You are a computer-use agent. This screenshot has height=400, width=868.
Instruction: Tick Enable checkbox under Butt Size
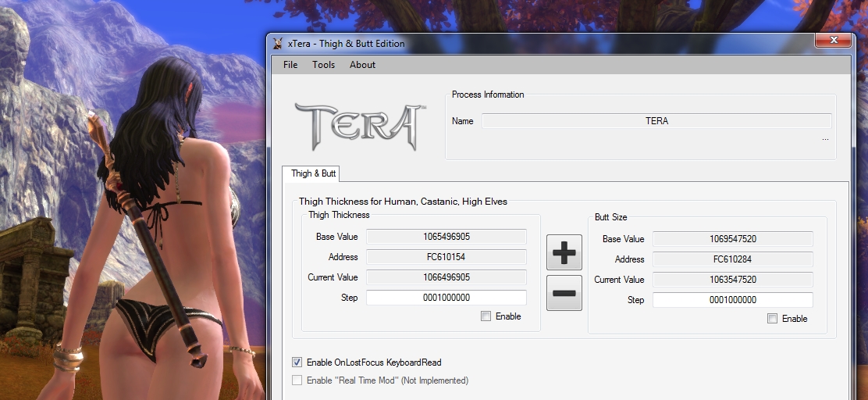point(773,319)
